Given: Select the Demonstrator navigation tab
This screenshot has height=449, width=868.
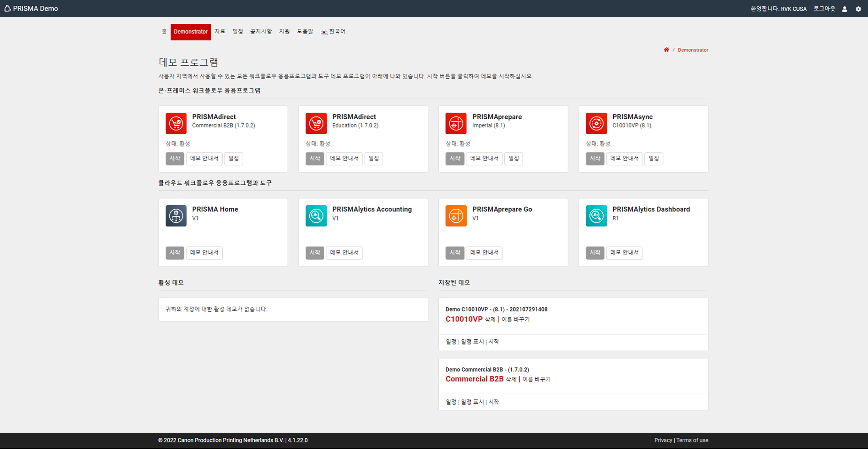Looking at the screenshot, I should pyautogui.click(x=190, y=32).
